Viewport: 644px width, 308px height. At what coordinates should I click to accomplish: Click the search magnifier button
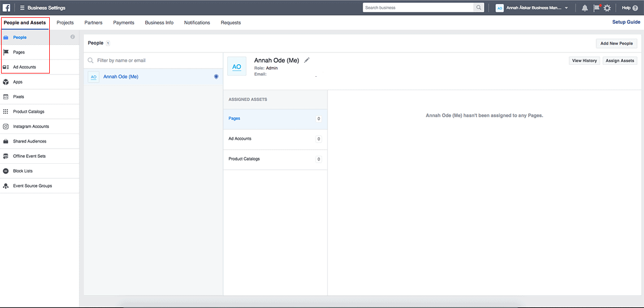click(x=478, y=8)
